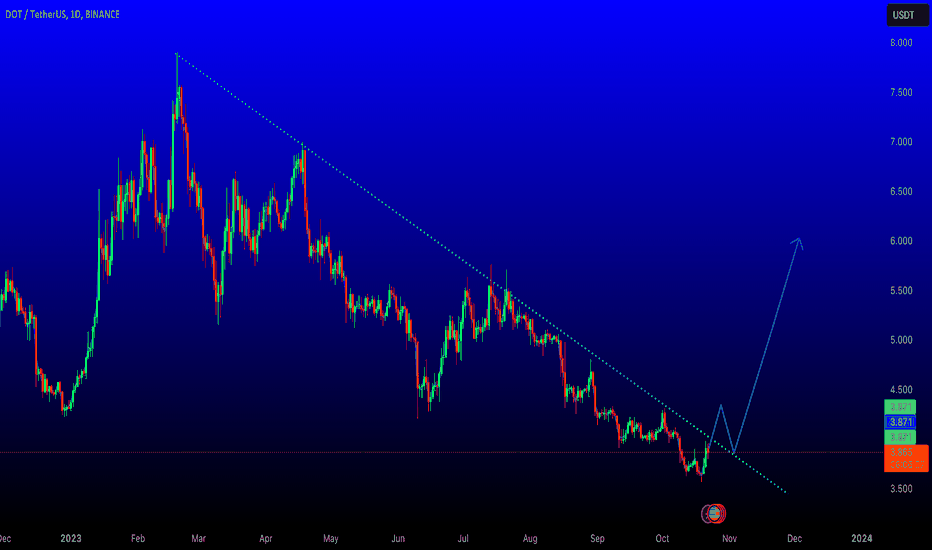This screenshot has width=932, height=550.
Task: Select the blue 3.871 price label
Action: 900,422
